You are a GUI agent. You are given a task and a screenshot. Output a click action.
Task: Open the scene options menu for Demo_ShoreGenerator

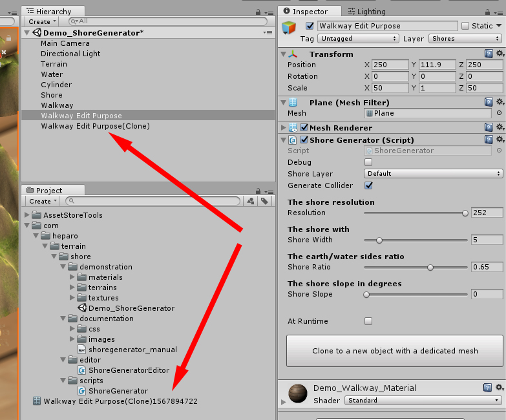(x=268, y=32)
